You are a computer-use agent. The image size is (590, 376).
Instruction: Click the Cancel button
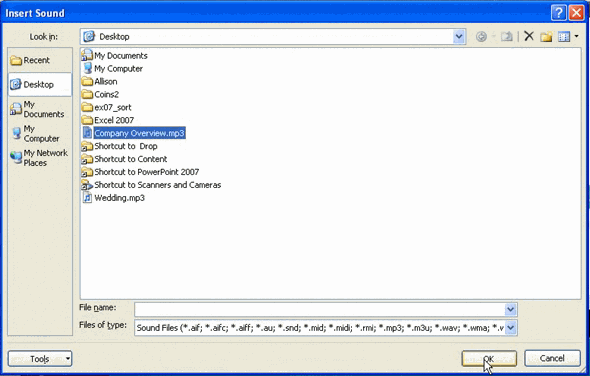pyautogui.click(x=552, y=358)
